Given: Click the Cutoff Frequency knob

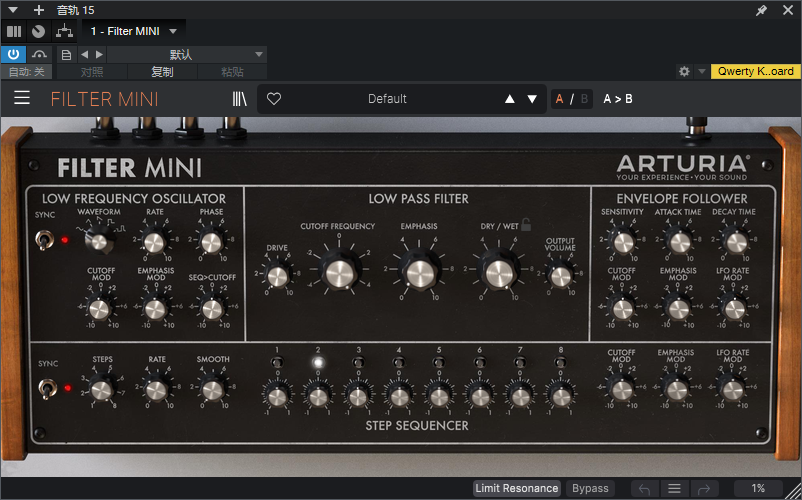Looking at the screenshot, I should tap(339, 273).
